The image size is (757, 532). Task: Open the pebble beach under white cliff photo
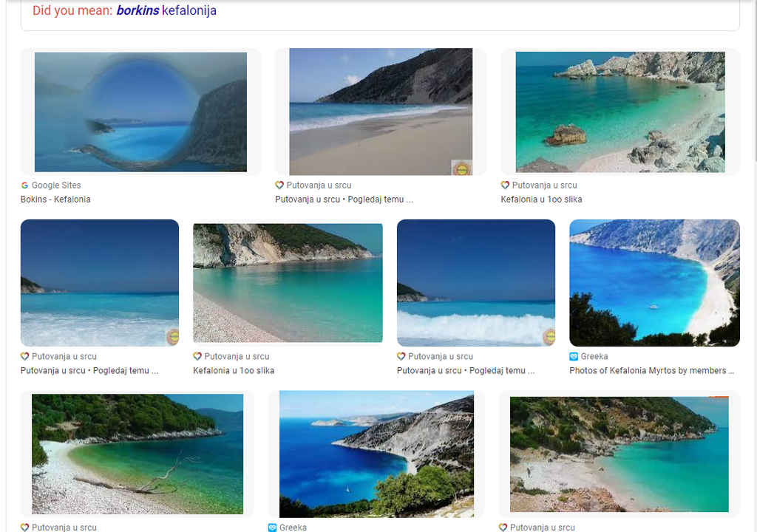click(288, 283)
